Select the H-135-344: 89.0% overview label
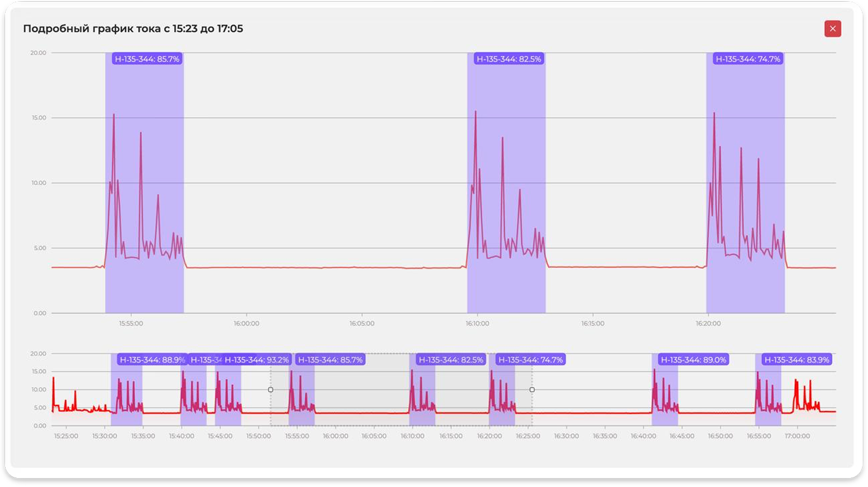The width and height of the screenshot is (868, 487). point(693,360)
